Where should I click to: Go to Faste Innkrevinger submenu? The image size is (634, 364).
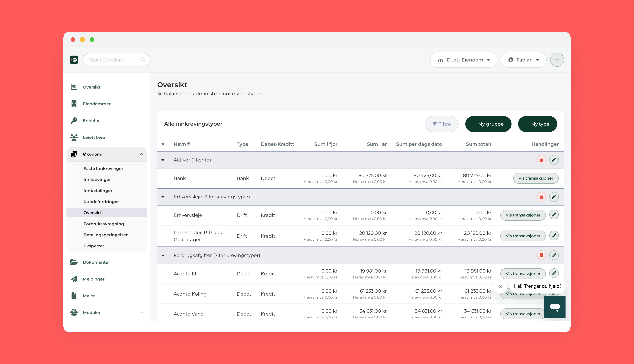(x=103, y=169)
